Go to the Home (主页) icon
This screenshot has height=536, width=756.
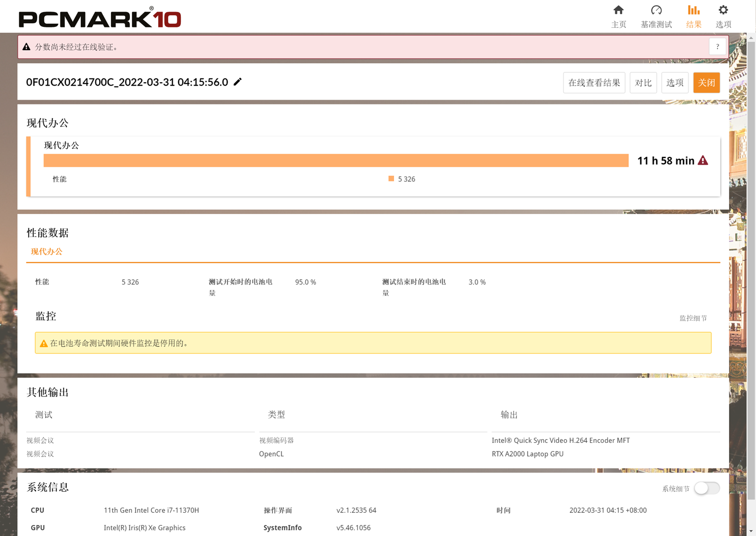coord(618,10)
